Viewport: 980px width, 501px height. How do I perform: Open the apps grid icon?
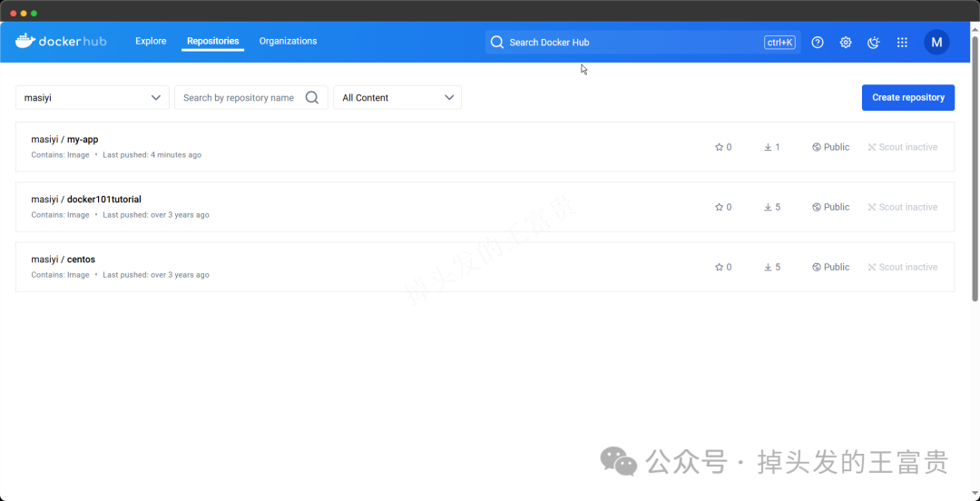pyautogui.click(x=902, y=43)
